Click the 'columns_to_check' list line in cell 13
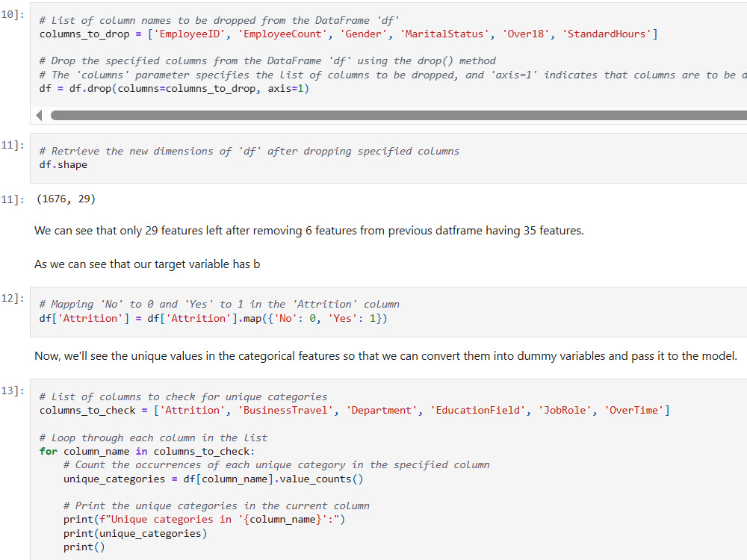This screenshot has height=560, width=747. point(354,411)
